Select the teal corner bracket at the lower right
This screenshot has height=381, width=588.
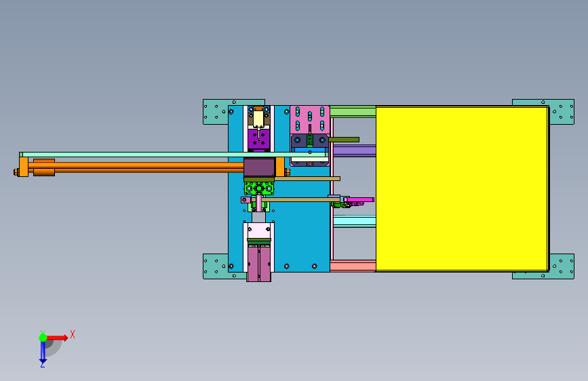tap(562, 267)
